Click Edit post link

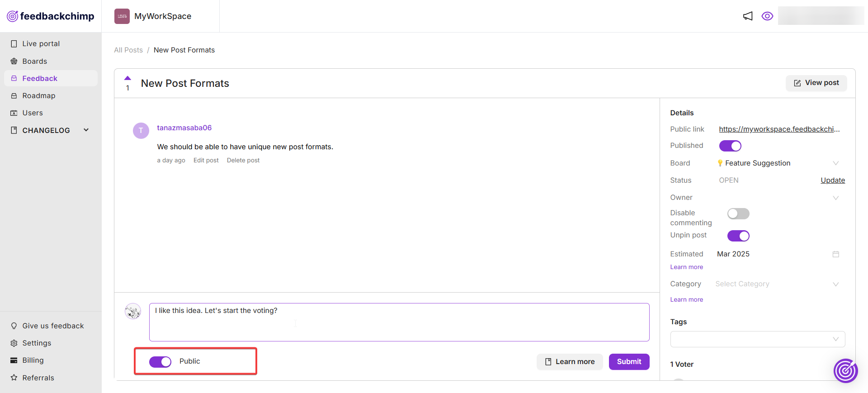(x=206, y=161)
